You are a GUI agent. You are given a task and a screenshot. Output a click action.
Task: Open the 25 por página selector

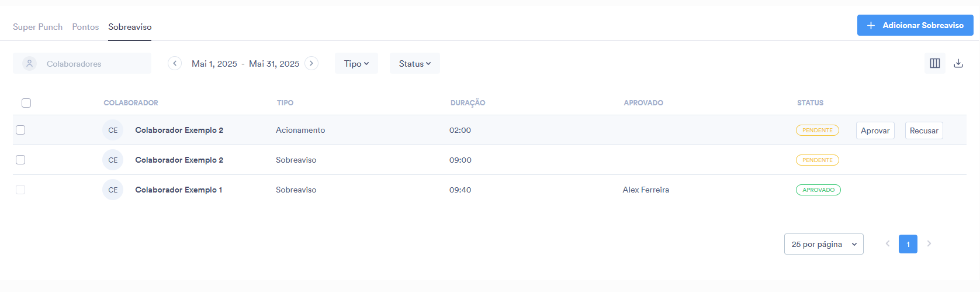coord(824,244)
